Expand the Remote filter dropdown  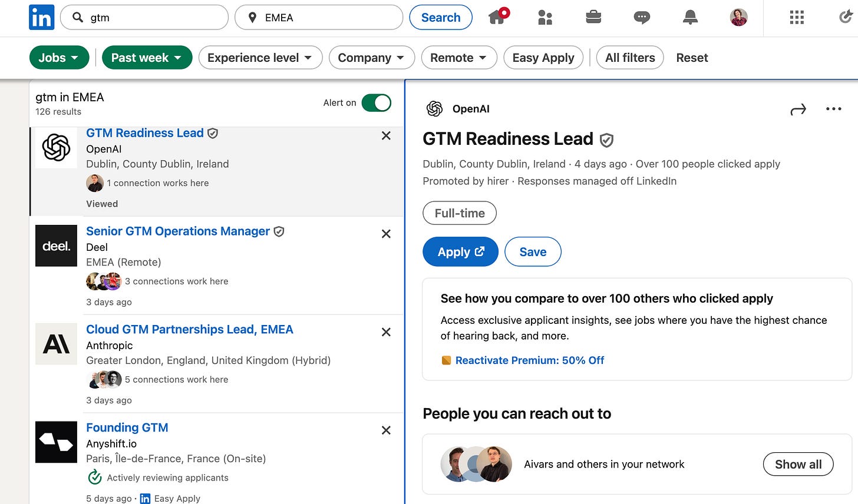click(x=459, y=58)
